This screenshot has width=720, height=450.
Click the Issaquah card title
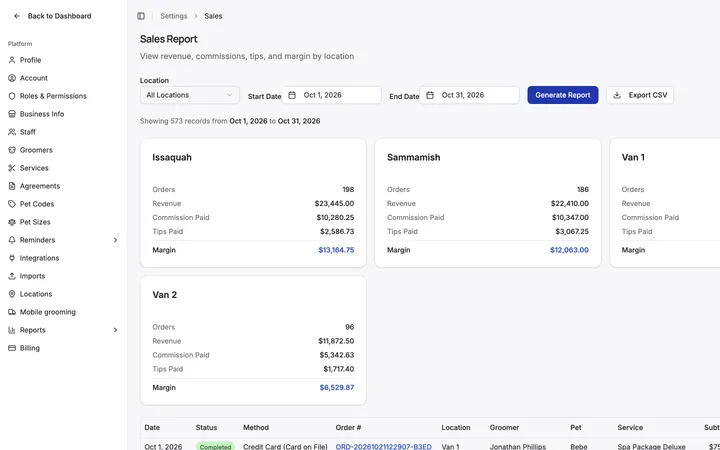(x=172, y=158)
